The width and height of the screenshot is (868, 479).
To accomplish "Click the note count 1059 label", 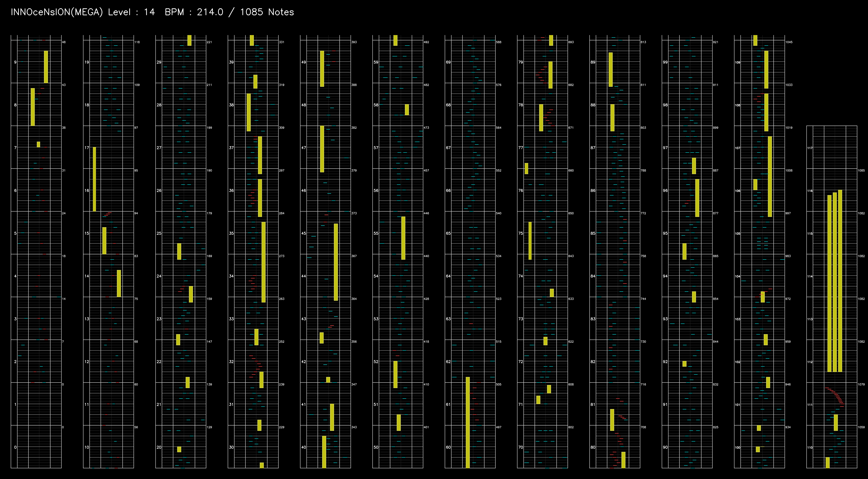I will tap(861, 427).
